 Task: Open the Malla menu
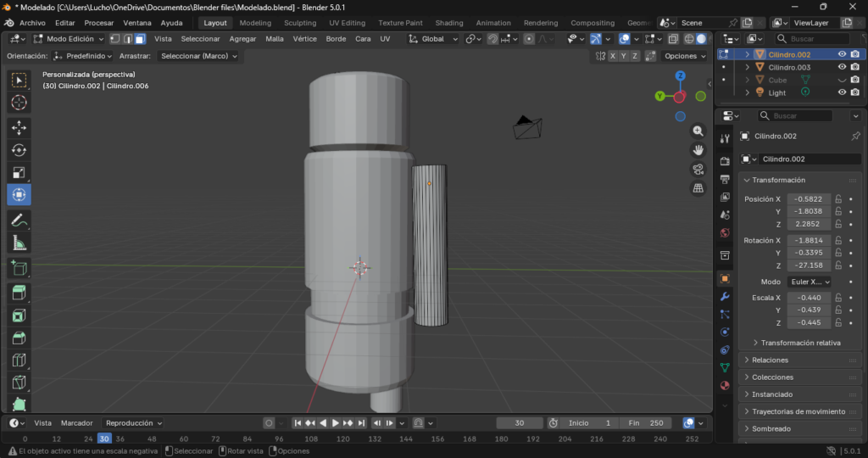tap(275, 39)
